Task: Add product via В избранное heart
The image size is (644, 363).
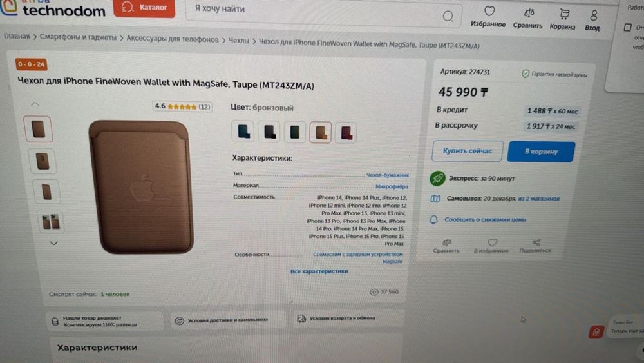Action: coord(492,242)
